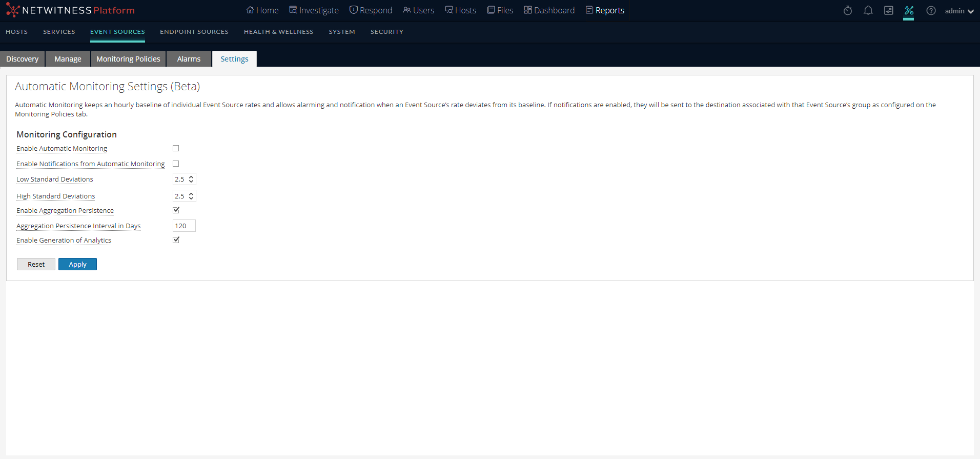Image resolution: width=980 pixels, height=459 pixels.
Task: Open the notifications bell icon
Action: pos(868,10)
